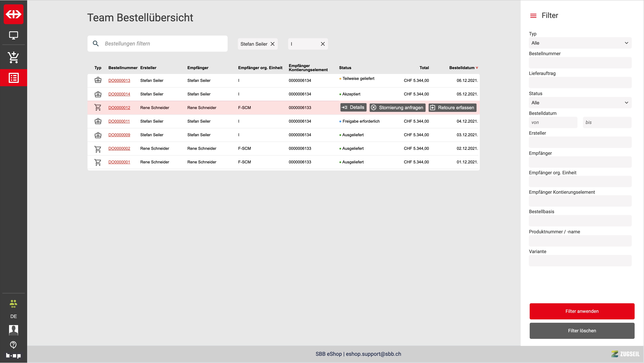Open the monitor/dashboard sidebar icon
The width and height of the screenshot is (644, 363).
click(x=14, y=35)
